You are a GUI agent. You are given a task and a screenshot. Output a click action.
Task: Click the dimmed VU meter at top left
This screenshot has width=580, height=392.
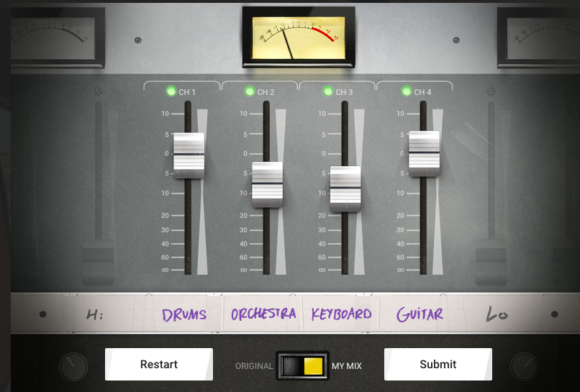[x=58, y=37]
